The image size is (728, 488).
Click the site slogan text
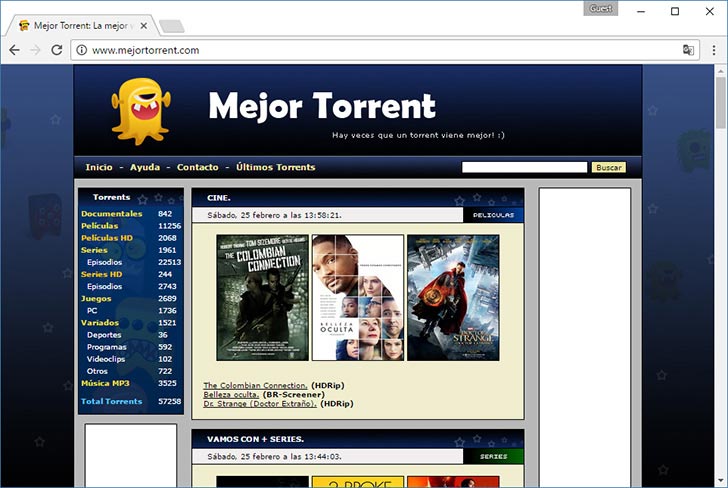coord(418,135)
